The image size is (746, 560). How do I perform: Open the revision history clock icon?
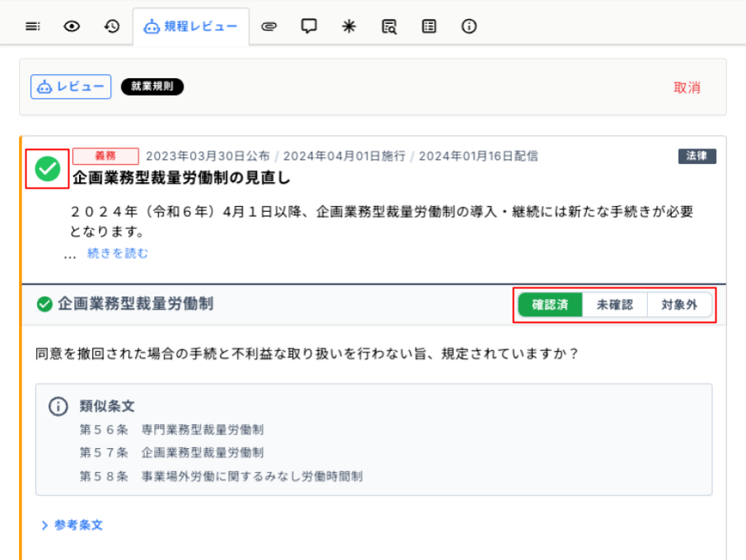(x=112, y=26)
